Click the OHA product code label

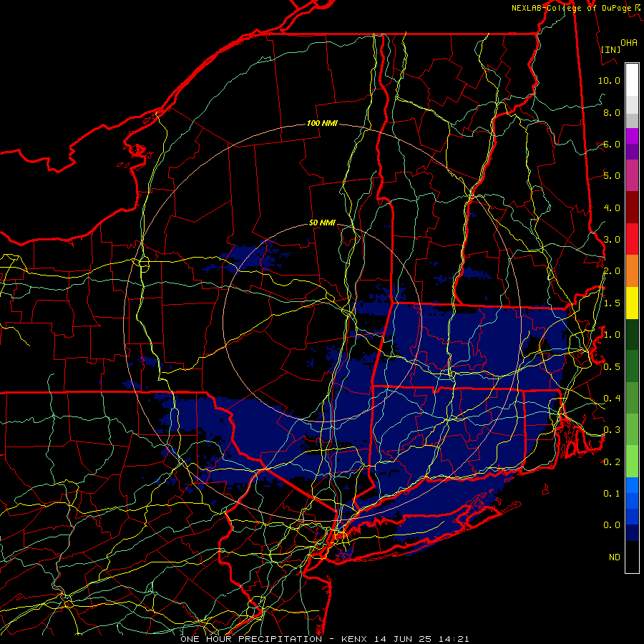(x=629, y=43)
